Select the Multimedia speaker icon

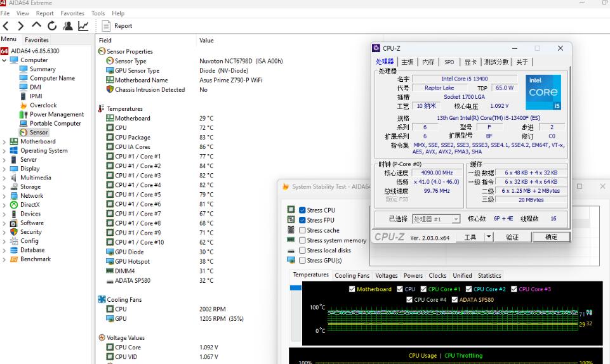pos(14,178)
